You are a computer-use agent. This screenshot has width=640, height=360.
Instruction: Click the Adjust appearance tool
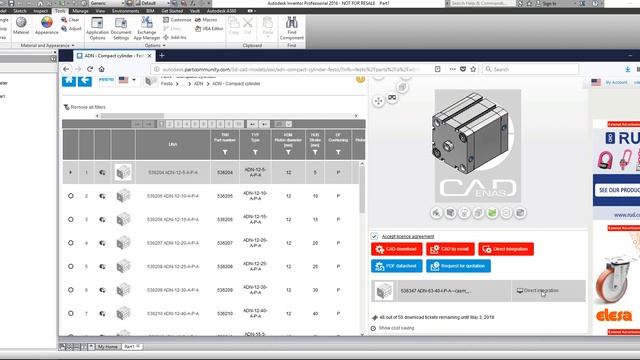point(71,29)
